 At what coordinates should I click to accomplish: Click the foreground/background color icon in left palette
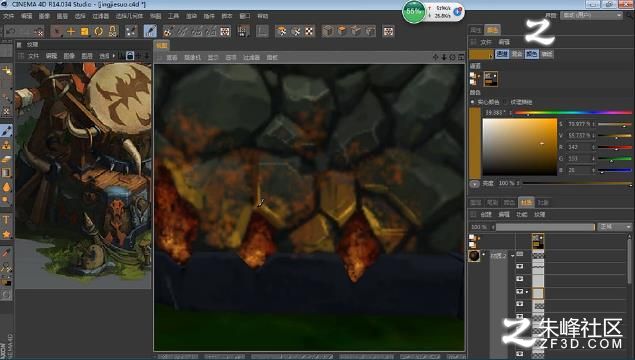pos(6,281)
